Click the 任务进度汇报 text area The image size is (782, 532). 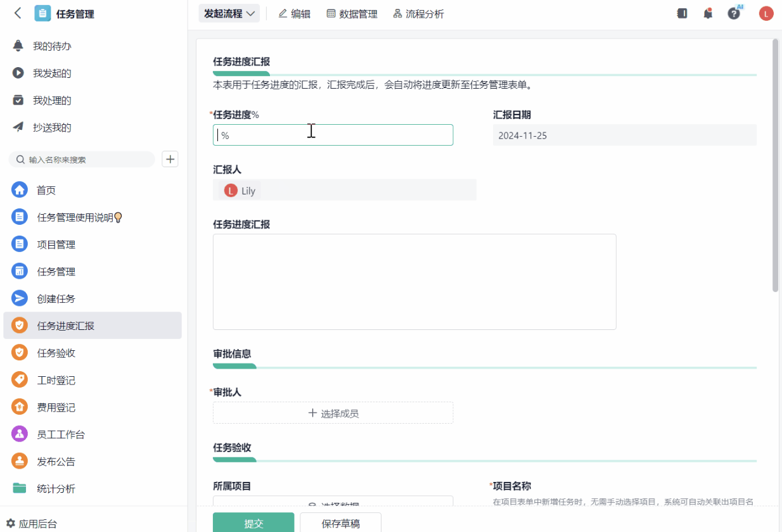pos(414,281)
